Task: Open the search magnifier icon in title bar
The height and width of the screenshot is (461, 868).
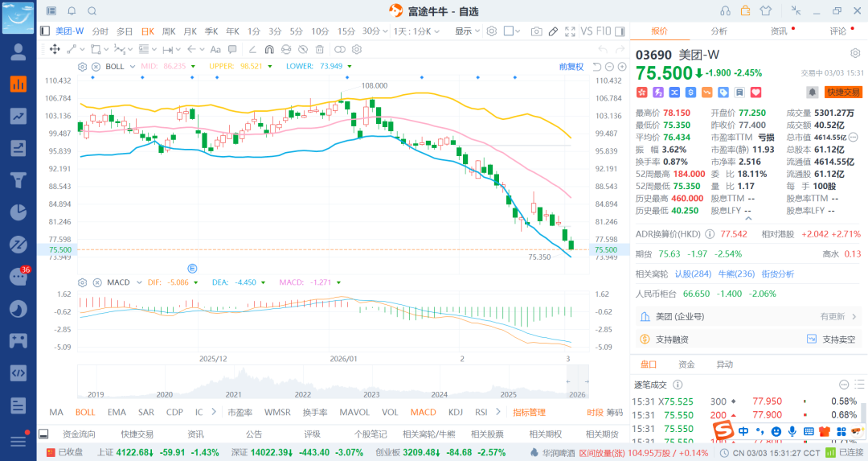Action: click(x=92, y=11)
